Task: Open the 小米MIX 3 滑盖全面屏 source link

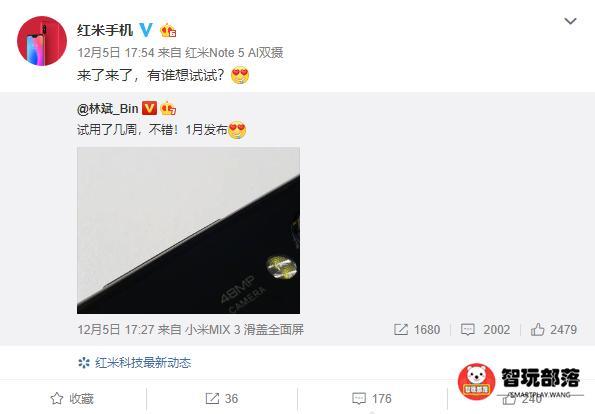Action: pos(245,329)
